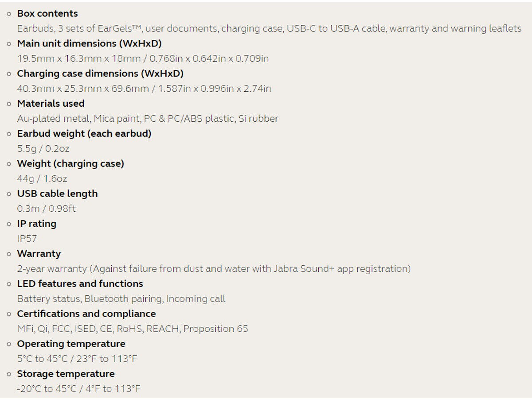532x403 pixels.
Task: Select the "Charging case dimensions (WxHxD)" heading
Action: (x=100, y=74)
